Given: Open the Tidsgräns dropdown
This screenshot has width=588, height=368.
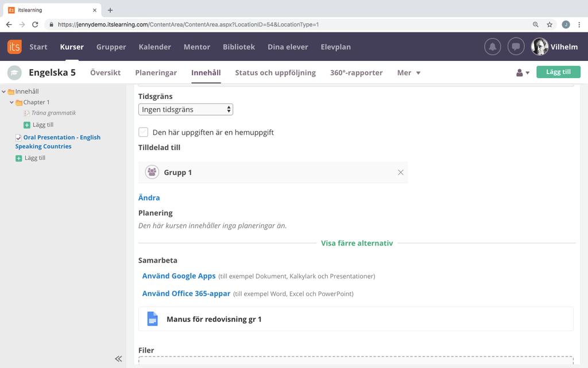Looking at the screenshot, I should point(185,110).
